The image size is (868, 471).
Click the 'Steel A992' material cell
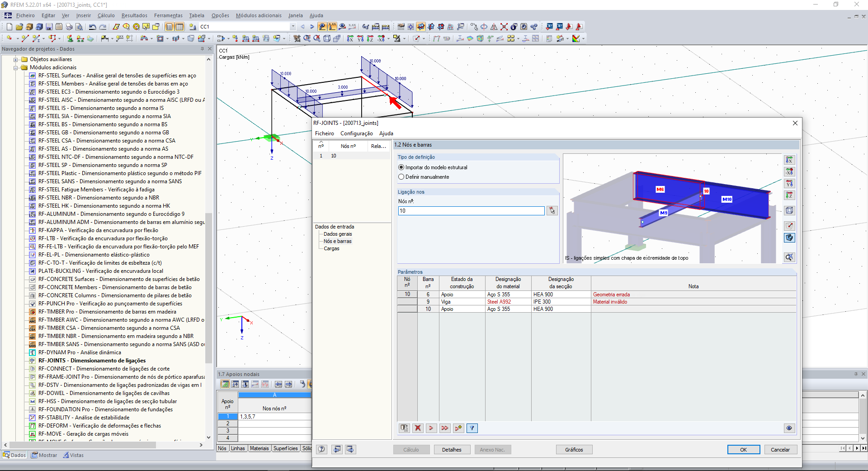[508, 302]
